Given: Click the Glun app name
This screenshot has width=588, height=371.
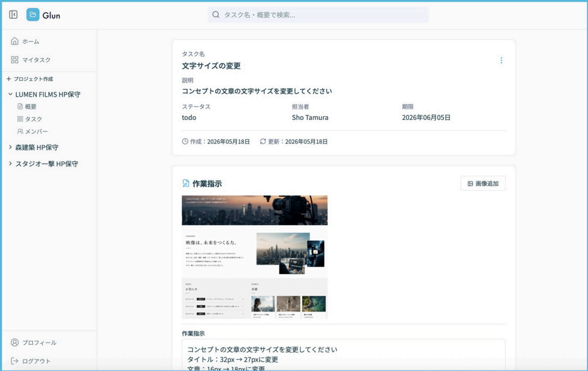Looking at the screenshot, I should click(x=51, y=16).
